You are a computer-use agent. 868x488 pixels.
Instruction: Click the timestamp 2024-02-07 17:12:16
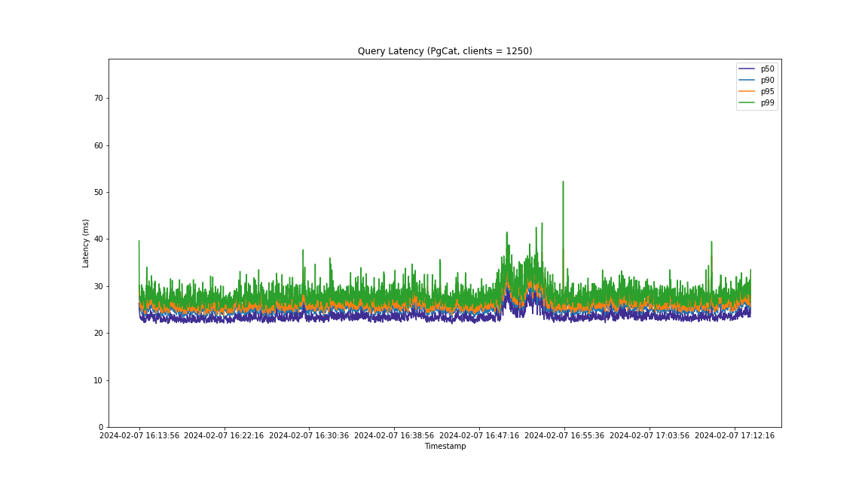735,436
